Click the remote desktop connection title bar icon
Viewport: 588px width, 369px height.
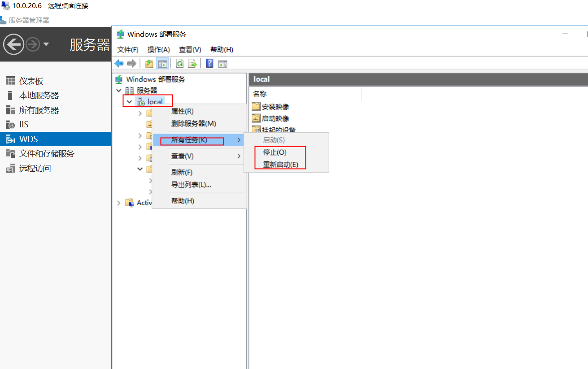[5, 5]
